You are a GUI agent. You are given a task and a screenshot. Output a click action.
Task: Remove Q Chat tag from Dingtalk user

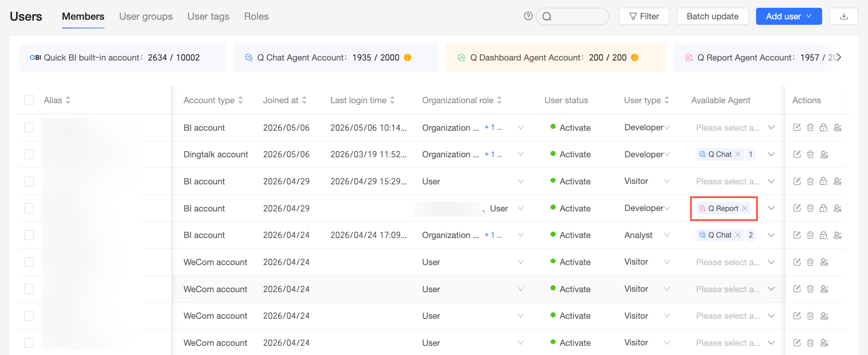pyautogui.click(x=738, y=154)
